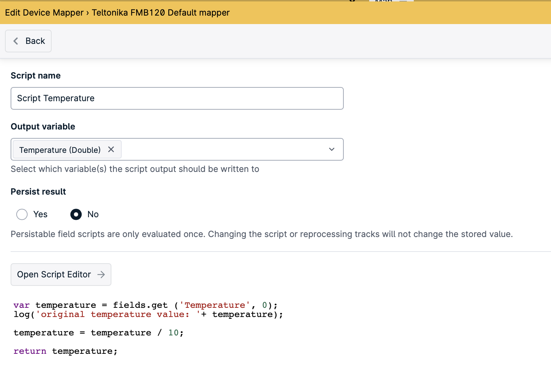The width and height of the screenshot is (551, 392).
Task: Open the Script Editor
Action: tap(61, 275)
